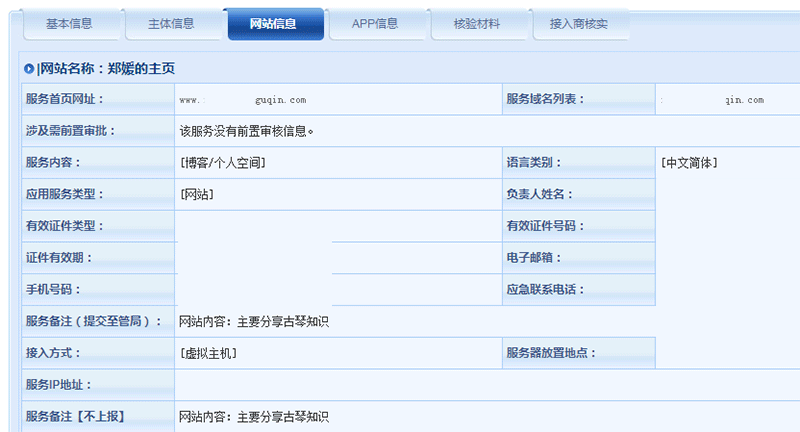This screenshot has width=800, height=432.
Task: Click the [中文简体] language value
Action: point(689,163)
